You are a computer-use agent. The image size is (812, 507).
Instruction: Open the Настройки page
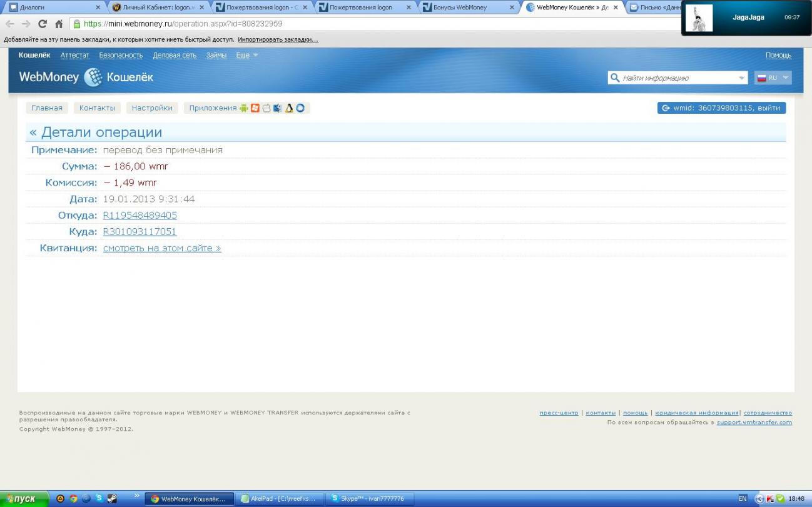click(x=152, y=108)
